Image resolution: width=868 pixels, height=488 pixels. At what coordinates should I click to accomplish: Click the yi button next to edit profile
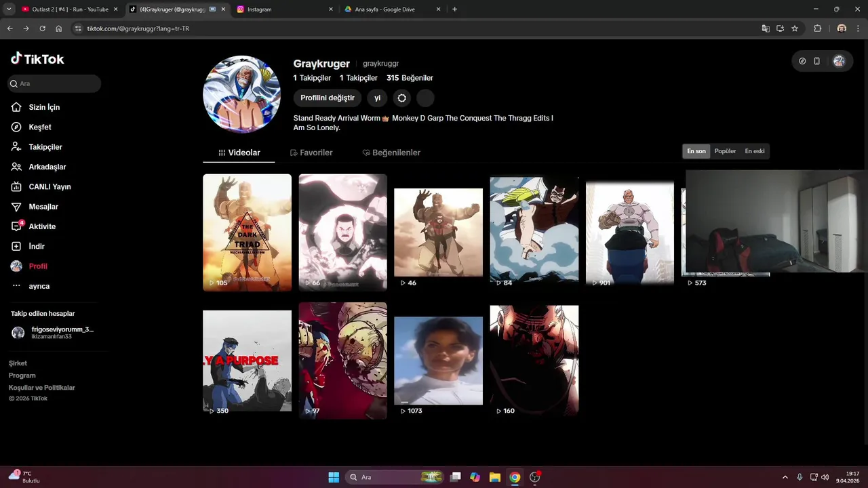coord(378,98)
